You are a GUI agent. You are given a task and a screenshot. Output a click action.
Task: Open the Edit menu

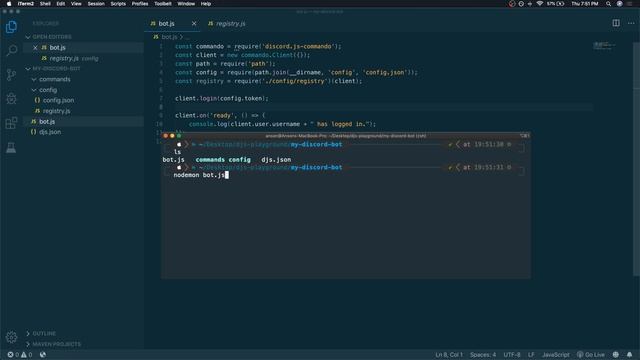pyautogui.click(x=61, y=4)
